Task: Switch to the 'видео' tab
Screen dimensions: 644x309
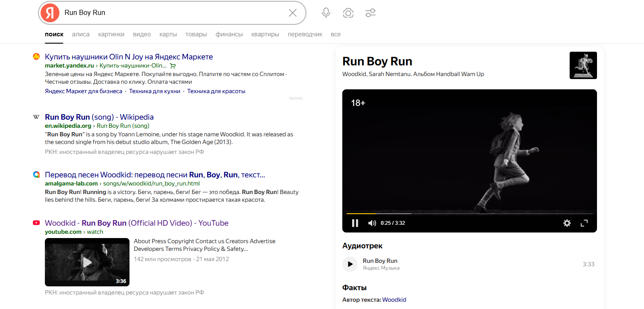Action: coord(142,34)
